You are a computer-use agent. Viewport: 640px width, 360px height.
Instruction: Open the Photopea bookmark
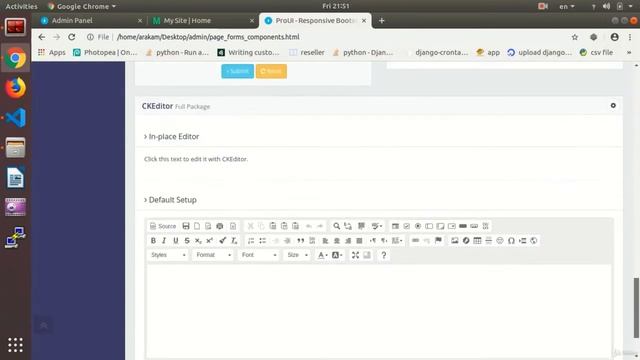[x=105, y=52]
